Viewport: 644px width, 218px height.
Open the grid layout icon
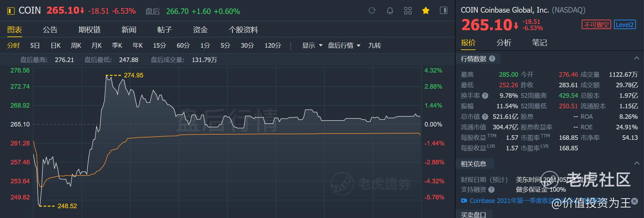point(408,11)
